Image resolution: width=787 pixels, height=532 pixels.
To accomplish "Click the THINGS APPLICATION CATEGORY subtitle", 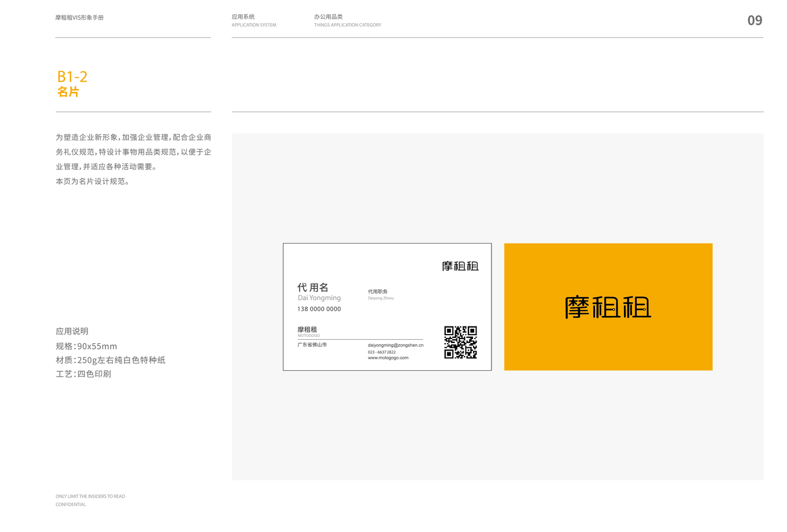I will pos(347,25).
